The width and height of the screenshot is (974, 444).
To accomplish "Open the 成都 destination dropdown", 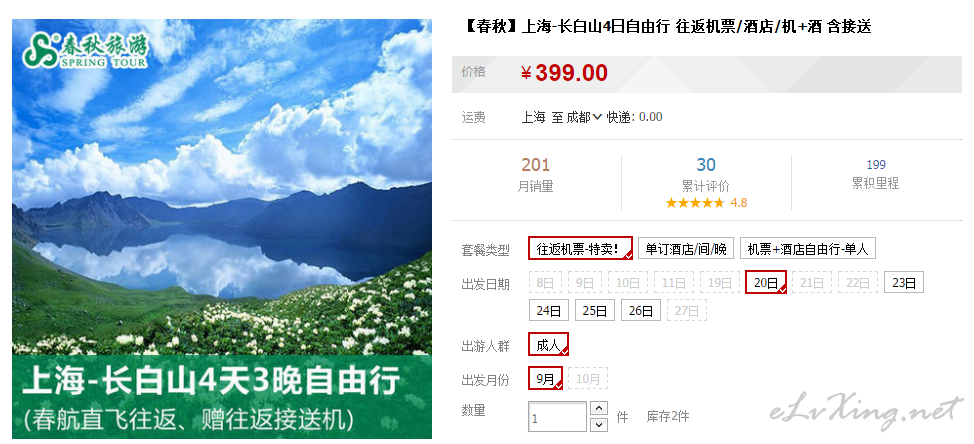I will click(584, 117).
